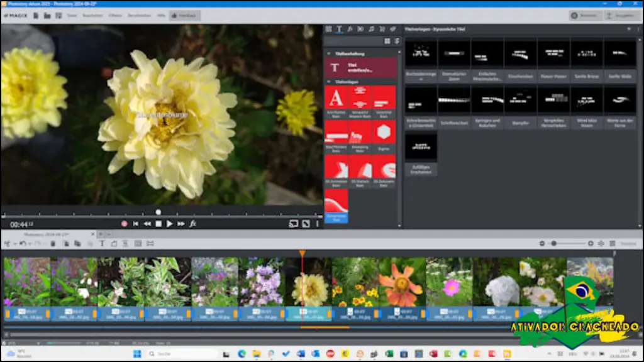This screenshot has width=644, height=362.
Task: Open the Transitions tab icon
Action: pyautogui.click(x=360, y=29)
